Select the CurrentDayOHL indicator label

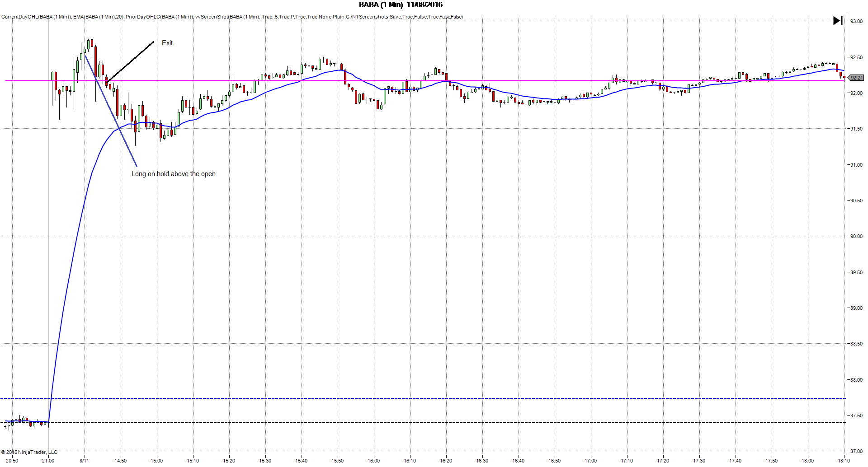36,17
